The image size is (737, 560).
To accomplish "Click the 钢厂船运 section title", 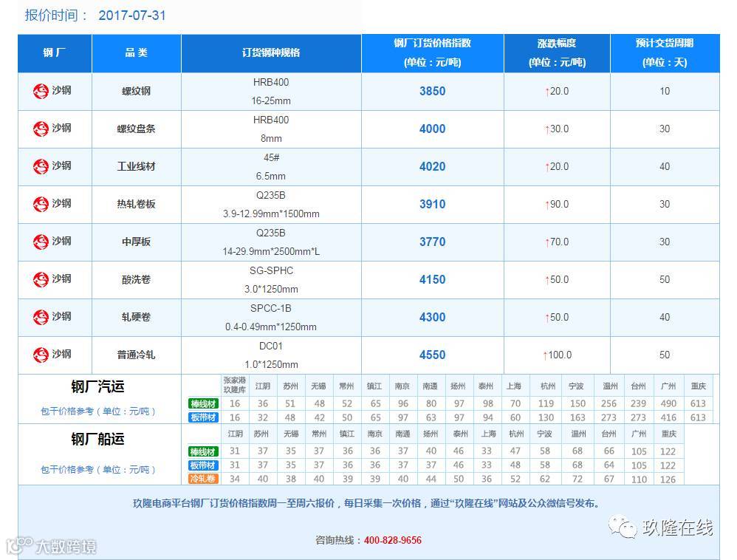I will tap(97, 439).
